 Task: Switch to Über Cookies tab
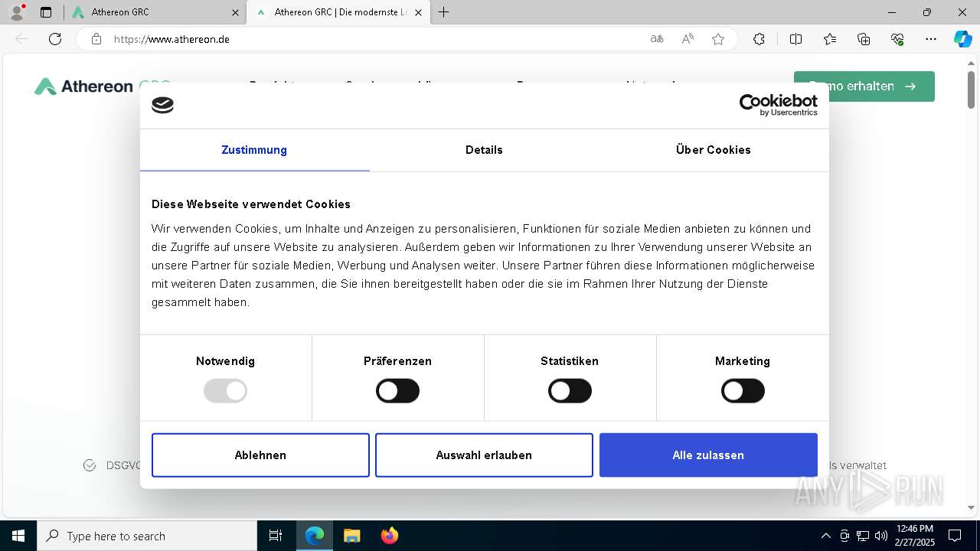pos(714,150)
